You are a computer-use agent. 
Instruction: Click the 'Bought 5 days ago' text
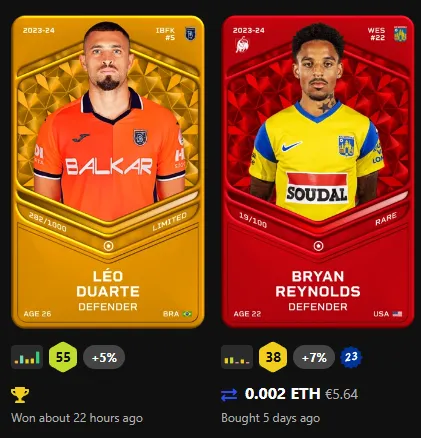[270, 418]
